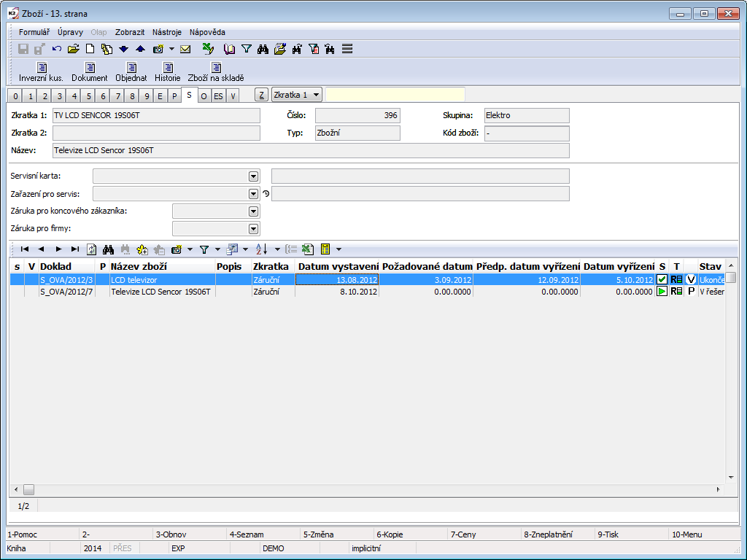Expand the Servisní karta dropdown
This screenshot has height=560, width=747.
coord(253,176)
